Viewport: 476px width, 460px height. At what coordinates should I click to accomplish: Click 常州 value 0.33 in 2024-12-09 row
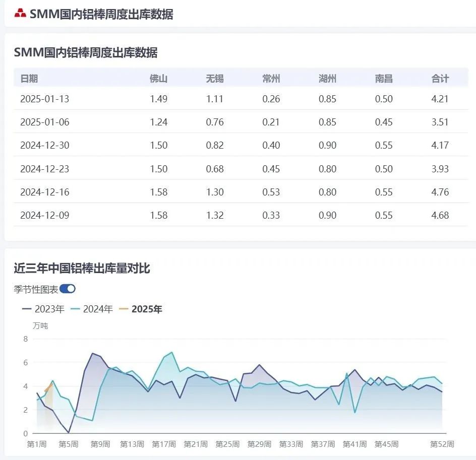271,215
